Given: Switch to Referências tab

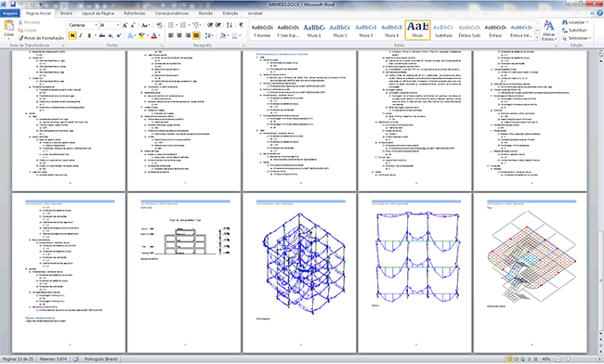Looking at the screenshot, I should [x=135, y=13].
